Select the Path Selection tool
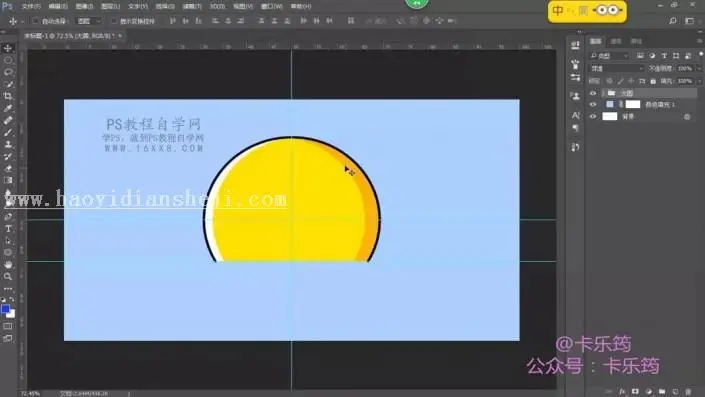The image size is (705, 397). [x=8, y=241]
